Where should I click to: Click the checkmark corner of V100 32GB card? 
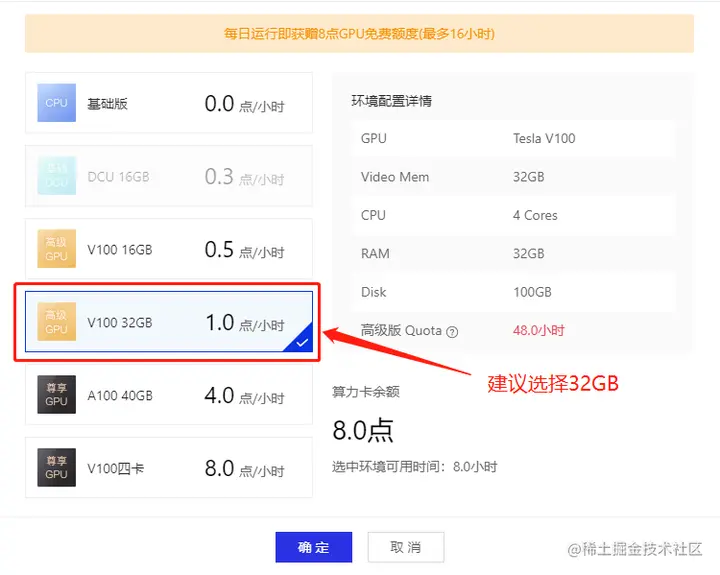pos(302,342)
